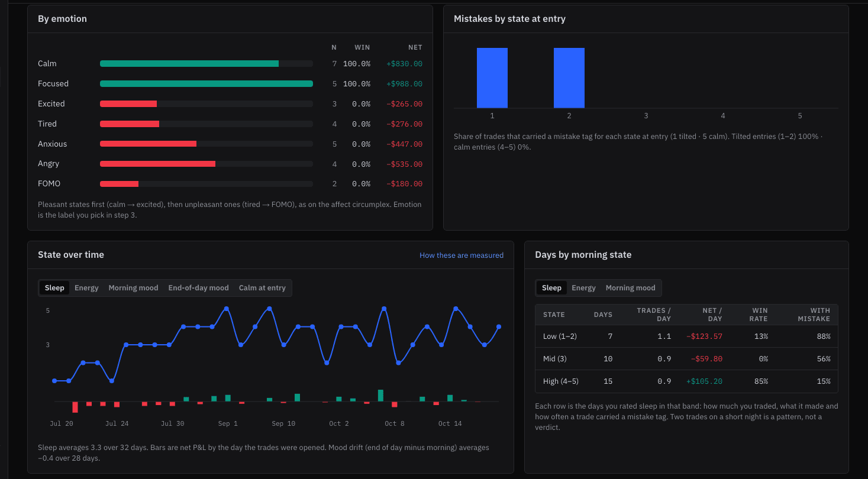Click the blue mistakes bar for state 2

(569, 78)
